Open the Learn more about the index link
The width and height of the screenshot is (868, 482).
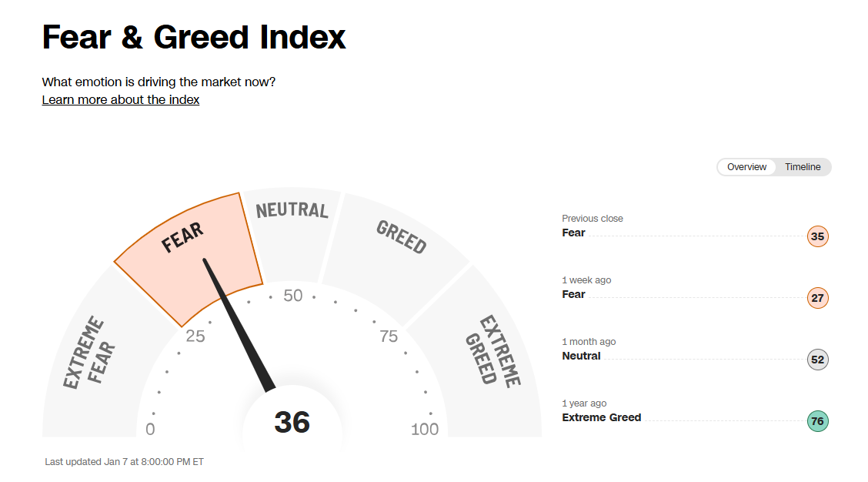pos(121,100)
